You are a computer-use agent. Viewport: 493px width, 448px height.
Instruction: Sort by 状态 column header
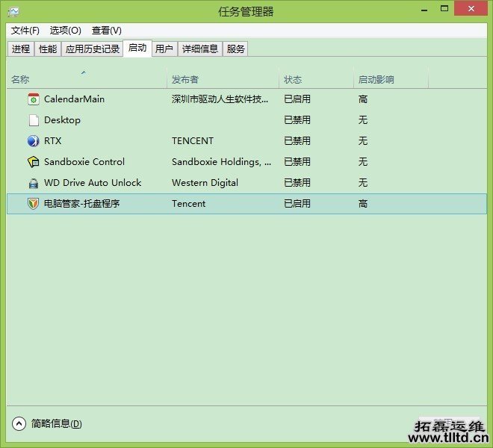(x=293, y=80)
